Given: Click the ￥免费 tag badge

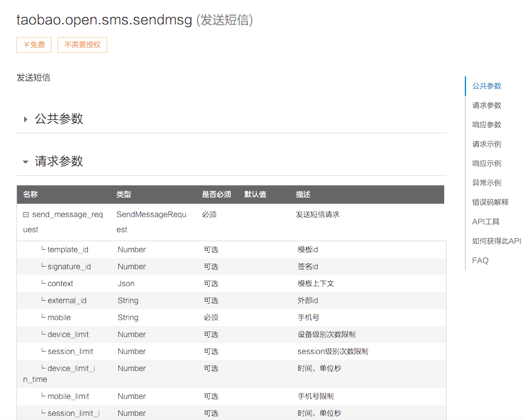Looking at the screenshot, I should pyautogui.click(x=34, y=45).
